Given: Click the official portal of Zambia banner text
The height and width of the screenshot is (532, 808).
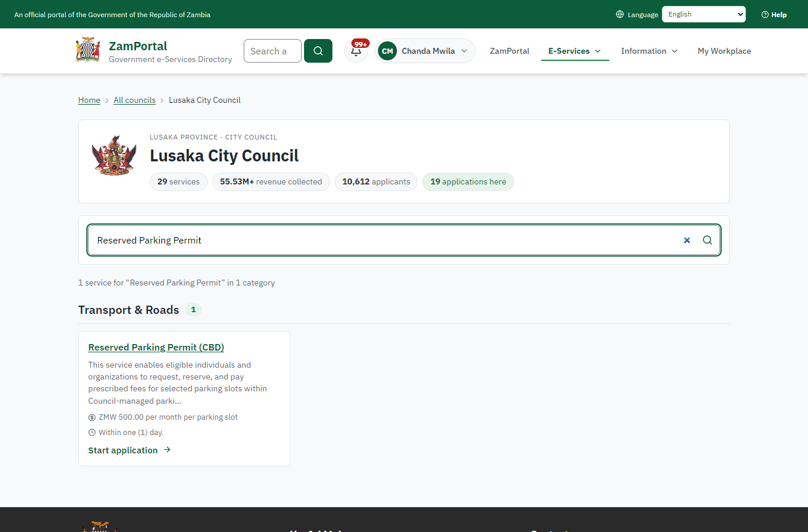Looking at the screenshot, I should click(x=112, y=14).
